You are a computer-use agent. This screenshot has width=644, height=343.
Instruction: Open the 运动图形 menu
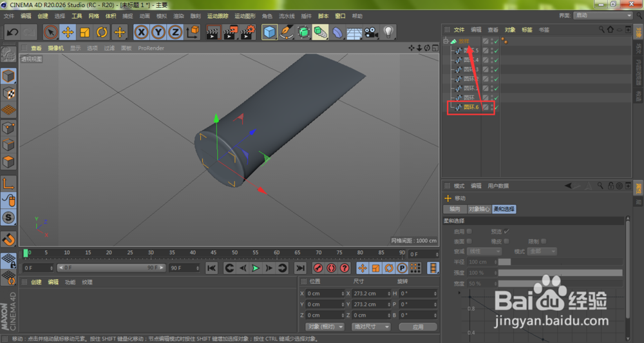click(x=245, y=16)
